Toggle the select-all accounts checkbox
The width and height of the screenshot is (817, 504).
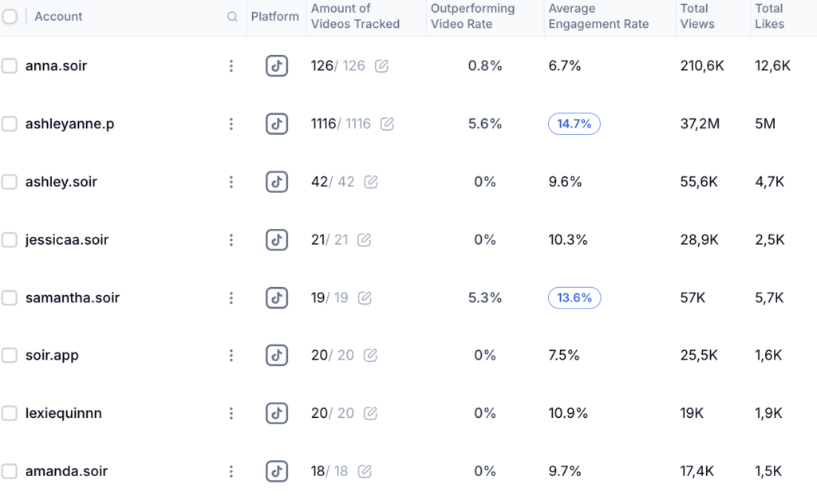[x=10, y=17]
